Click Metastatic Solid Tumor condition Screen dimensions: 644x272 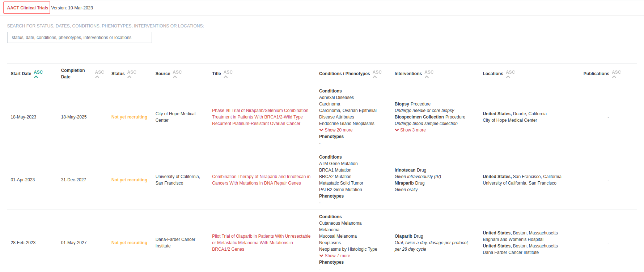(341, 183)
